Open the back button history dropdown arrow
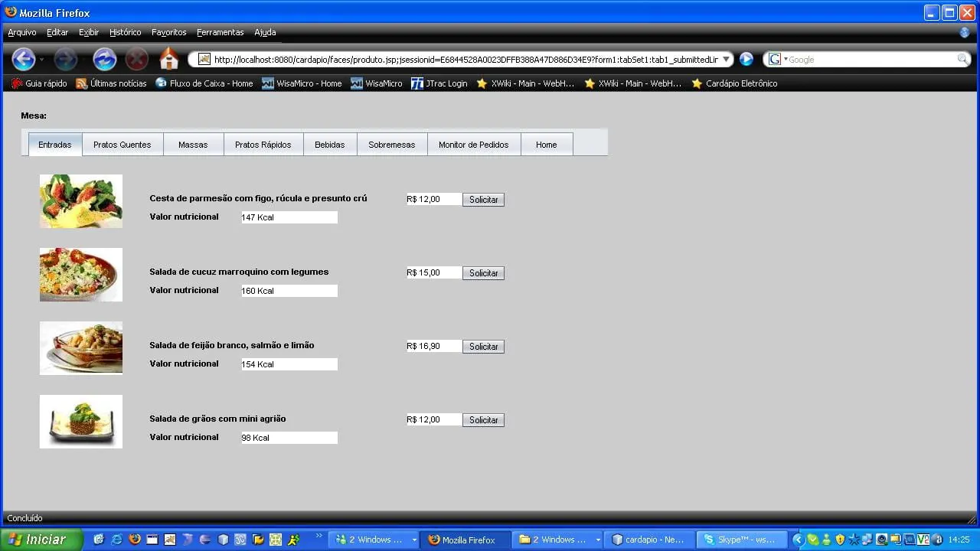 pos(41,60)
